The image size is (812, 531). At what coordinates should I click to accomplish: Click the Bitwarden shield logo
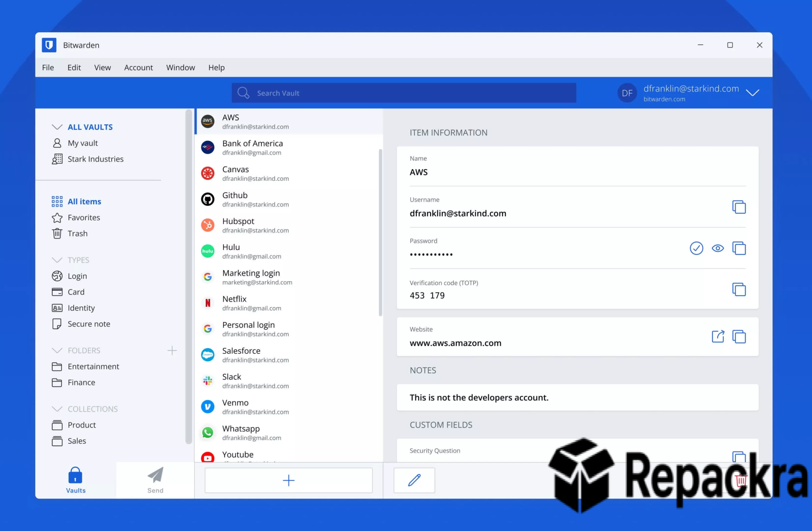49,45
